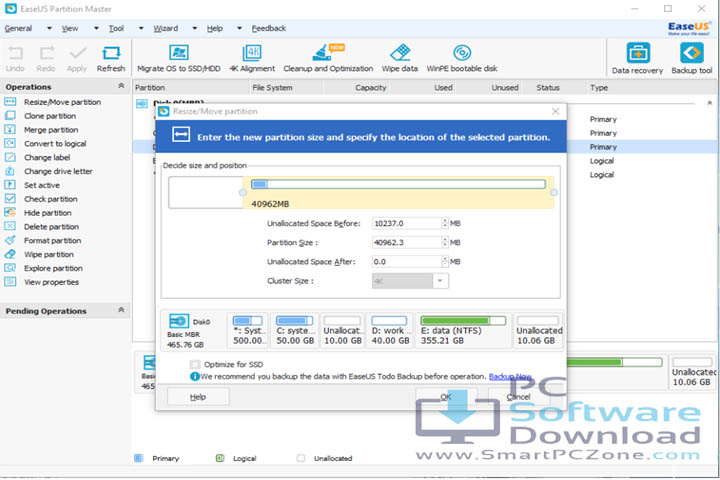Click the left partition resize handle
Image resolution: width=720 pixels, height=480 pixels.
(x=243, y=192)
